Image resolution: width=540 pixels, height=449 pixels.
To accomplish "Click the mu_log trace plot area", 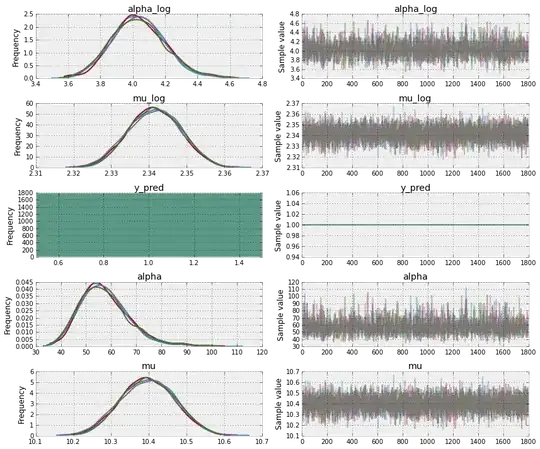I will pos(415,135).
